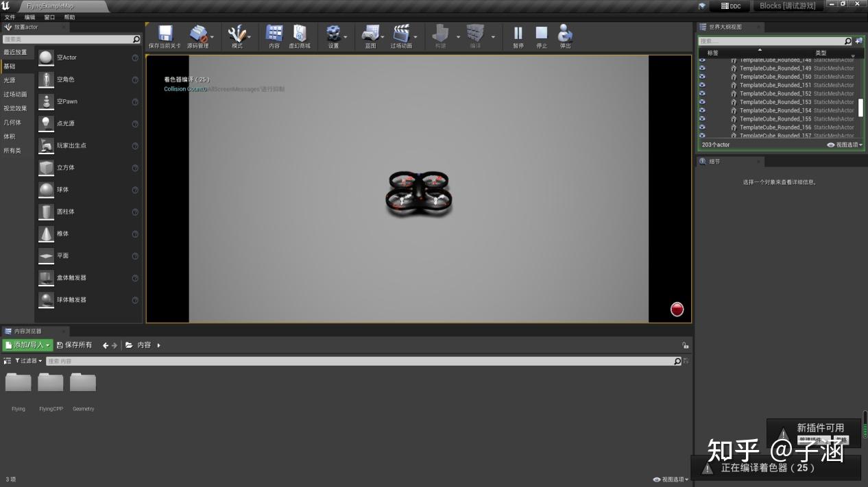Toggle the sources panel icon beside 过滤器
This screenshot has width=868, height=487.
coord(8,361)
